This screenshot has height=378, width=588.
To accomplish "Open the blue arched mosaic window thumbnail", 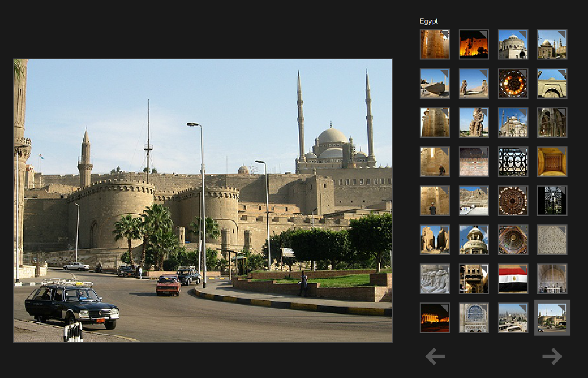I will pyautogui.click(x=474, y=318).
